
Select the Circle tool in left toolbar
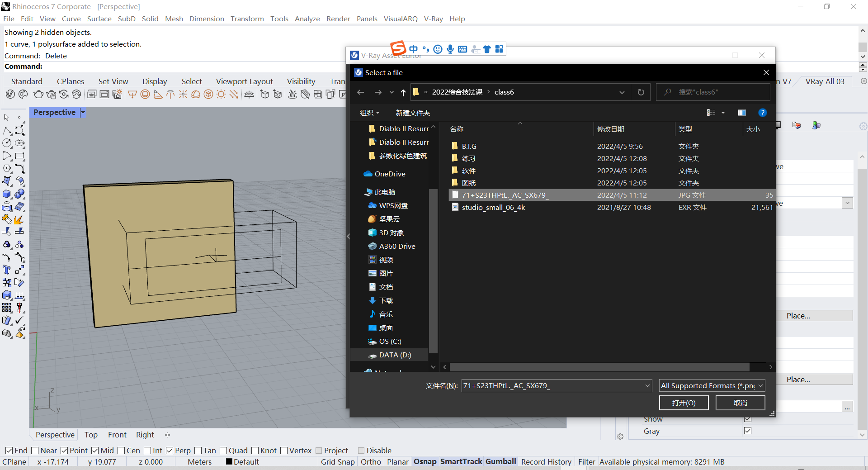point(7,143)
